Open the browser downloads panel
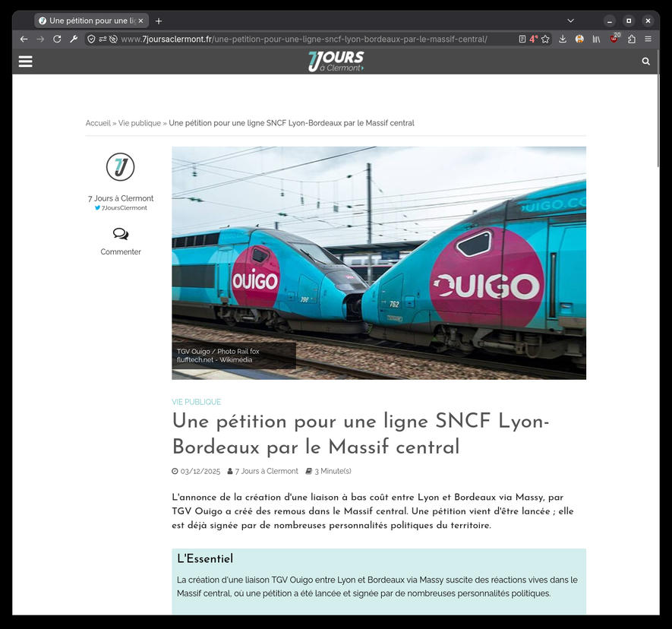The width and height of the screenshot is (672, 629). tap(563, 39)
